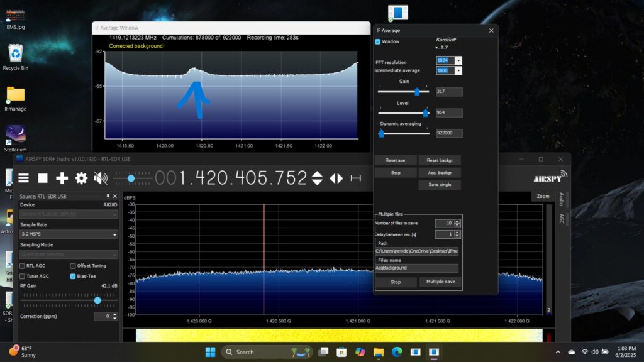The height and width of the screenshot is (362, 644).
Task: Disable the Bias-Tee checkbox
Action: coord(73,276)
